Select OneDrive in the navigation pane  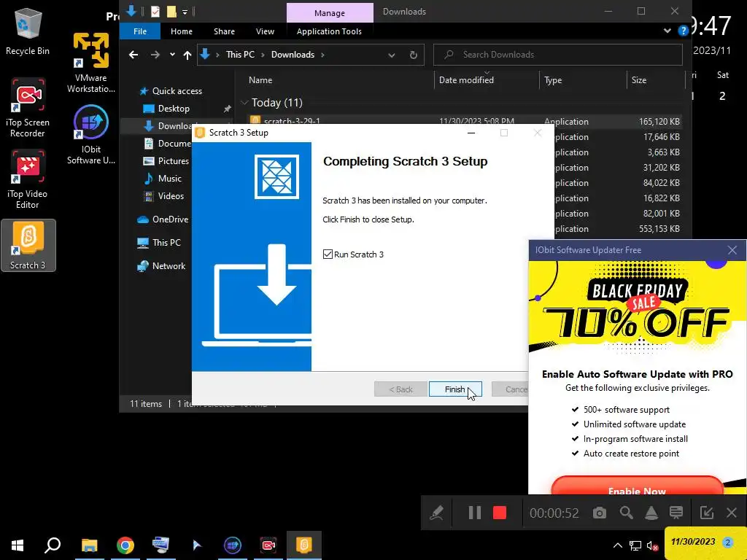click(x=169, y=219)
